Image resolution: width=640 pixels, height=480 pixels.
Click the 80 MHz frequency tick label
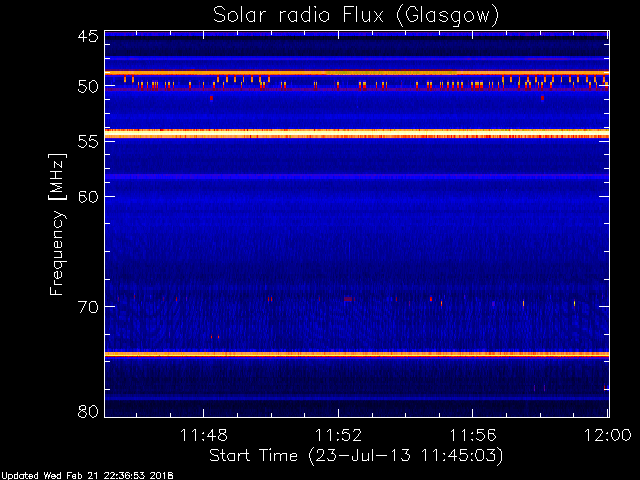[87, 411]
